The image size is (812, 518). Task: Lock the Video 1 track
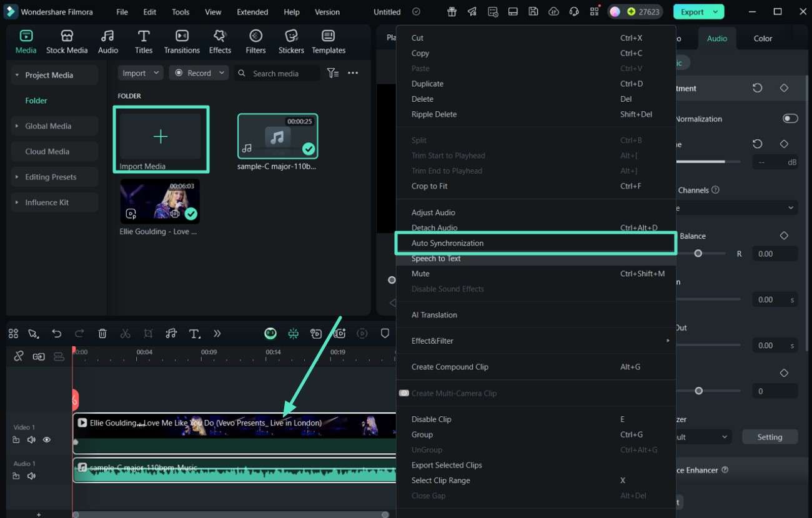[x=16, y=440]
